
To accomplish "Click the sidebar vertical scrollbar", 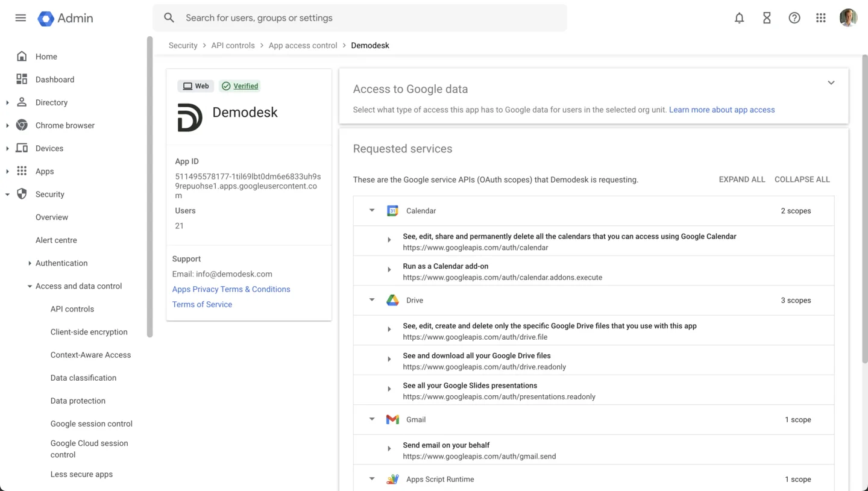I will click(x=149, y=187).
